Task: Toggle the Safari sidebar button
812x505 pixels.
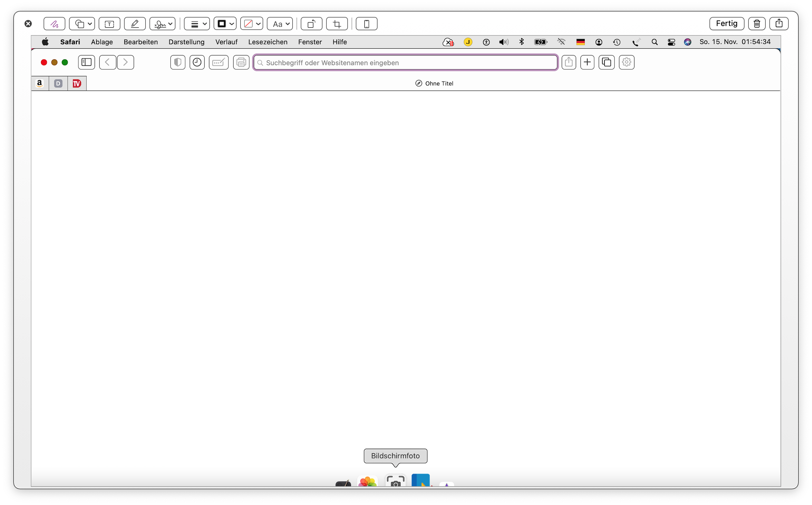Action: pos(87,62)
